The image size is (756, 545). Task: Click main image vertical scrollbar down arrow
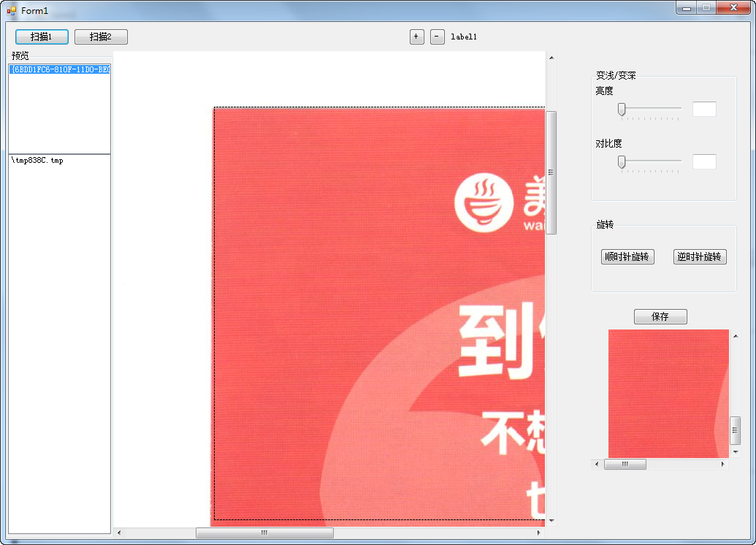[551, 521]
